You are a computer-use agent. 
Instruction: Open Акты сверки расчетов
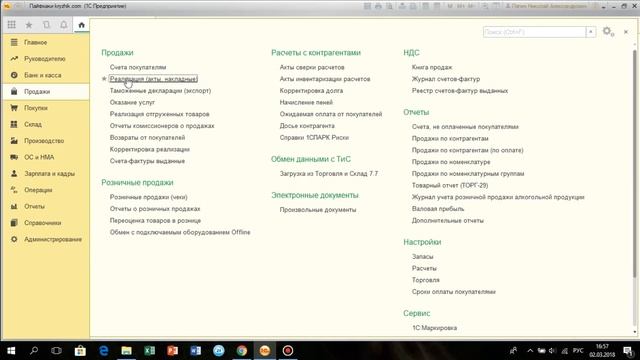[312, 67]
